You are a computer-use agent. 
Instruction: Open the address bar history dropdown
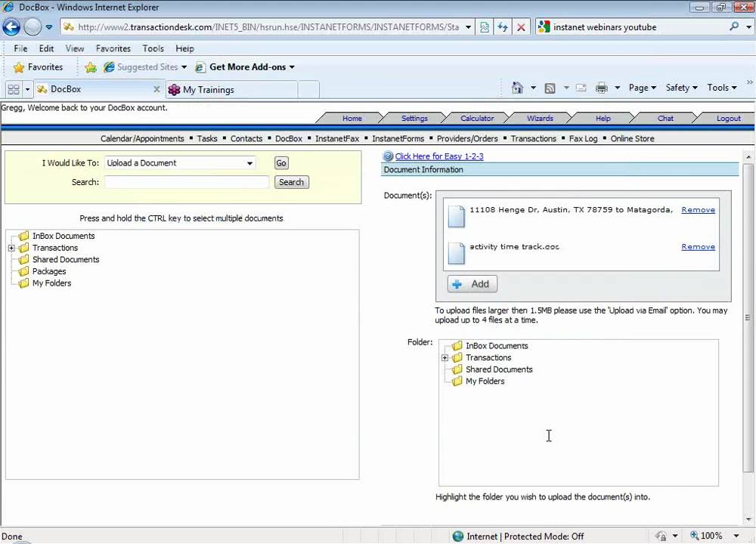(468, 27)
